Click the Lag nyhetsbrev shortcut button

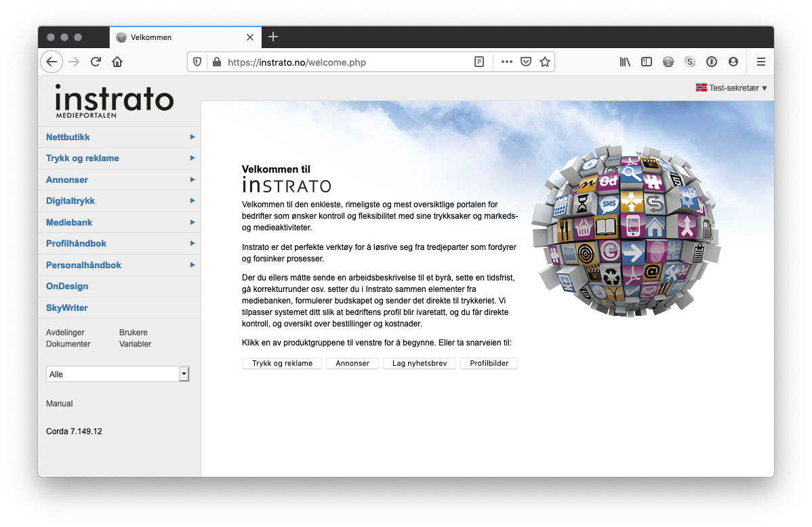coord(420,364)
